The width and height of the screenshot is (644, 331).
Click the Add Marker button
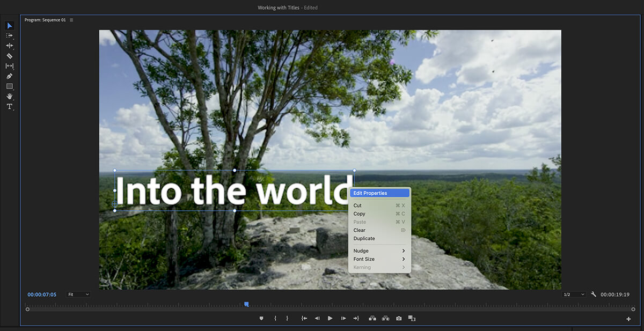coord(261,318)
